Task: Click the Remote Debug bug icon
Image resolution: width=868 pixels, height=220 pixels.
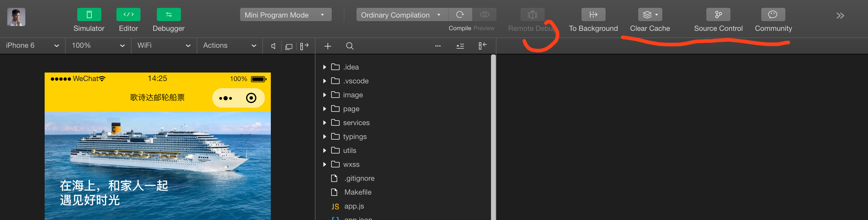Action: tap(532, 15)
